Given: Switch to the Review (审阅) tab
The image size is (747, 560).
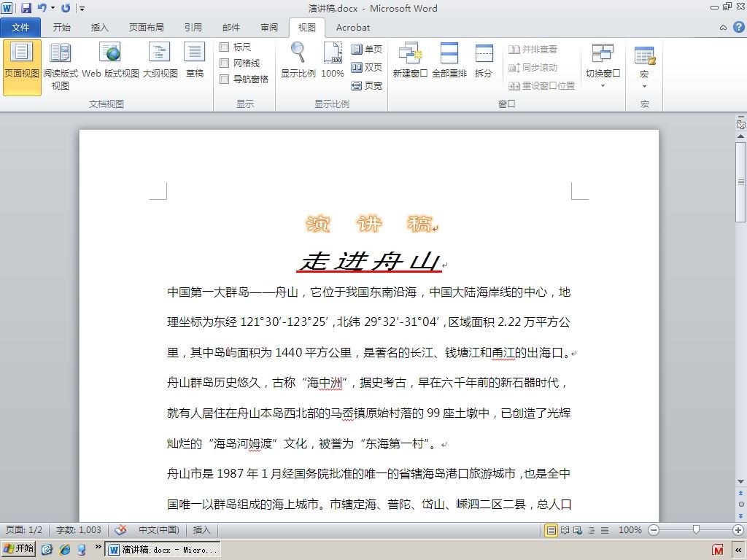Looking at the screenshot, I should [269, 28].
